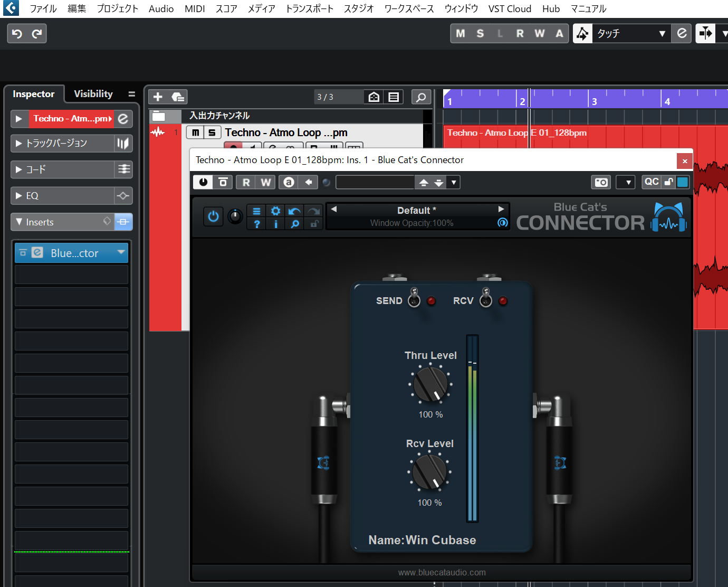The width and height of the screenshot is (728, 587).
Task: Open the プロジェクト menu
Action: (117, 8)
